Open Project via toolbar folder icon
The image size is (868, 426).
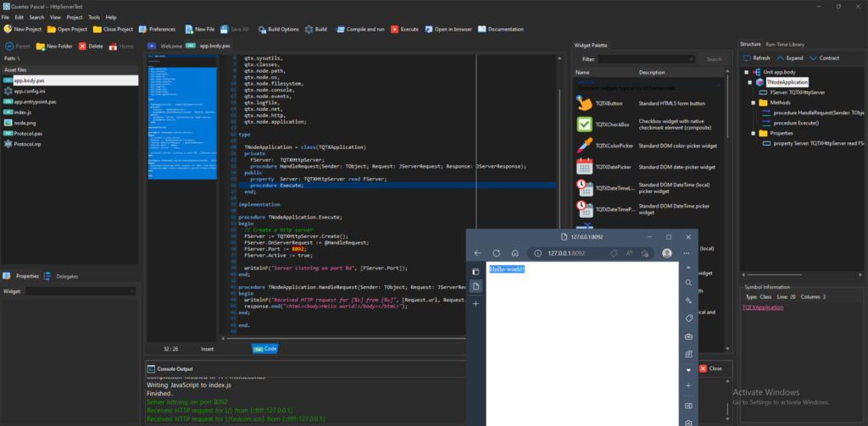tap(52, 29)
